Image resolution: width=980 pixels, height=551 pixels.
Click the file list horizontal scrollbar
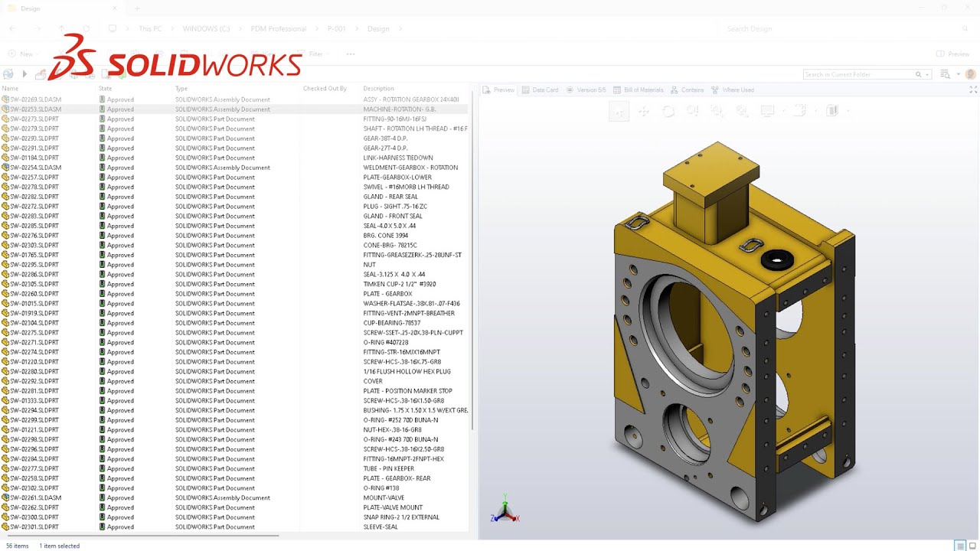(x=142, y=536)
